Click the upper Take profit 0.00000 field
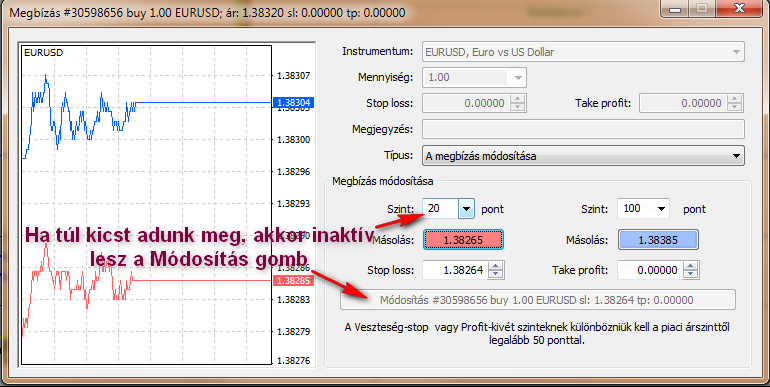 683,103
